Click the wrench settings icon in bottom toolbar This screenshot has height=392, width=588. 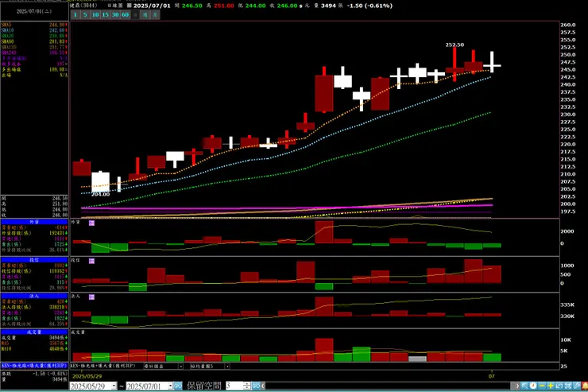576,386
